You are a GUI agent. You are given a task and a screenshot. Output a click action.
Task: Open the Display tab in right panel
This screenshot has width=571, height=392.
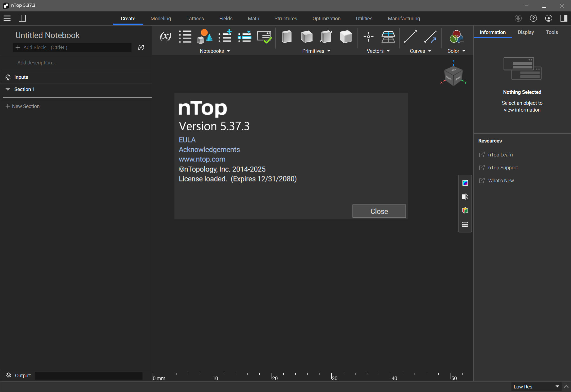coord(526,32)
